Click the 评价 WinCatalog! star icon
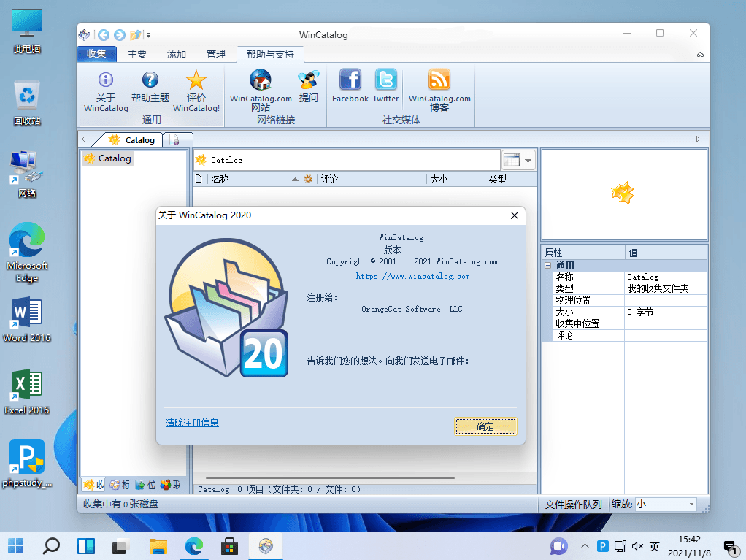This screenshot has width=746, height=560. pos(196,91)
